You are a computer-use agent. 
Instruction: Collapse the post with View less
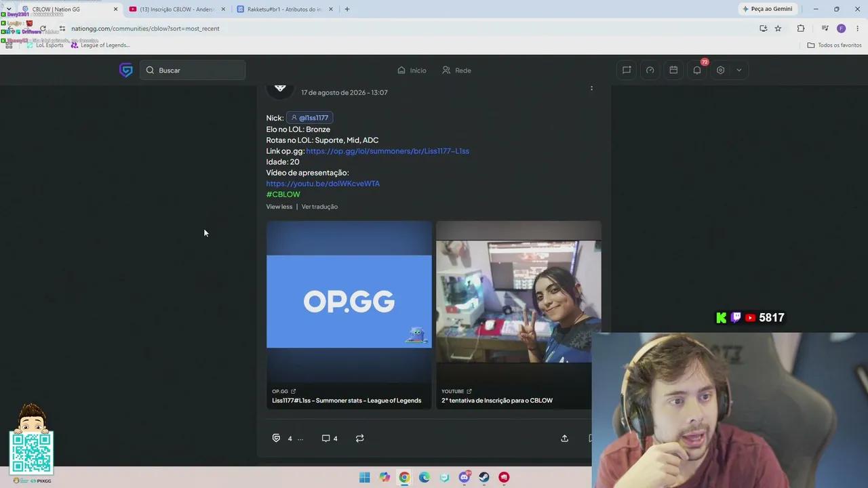pos(279,207)
